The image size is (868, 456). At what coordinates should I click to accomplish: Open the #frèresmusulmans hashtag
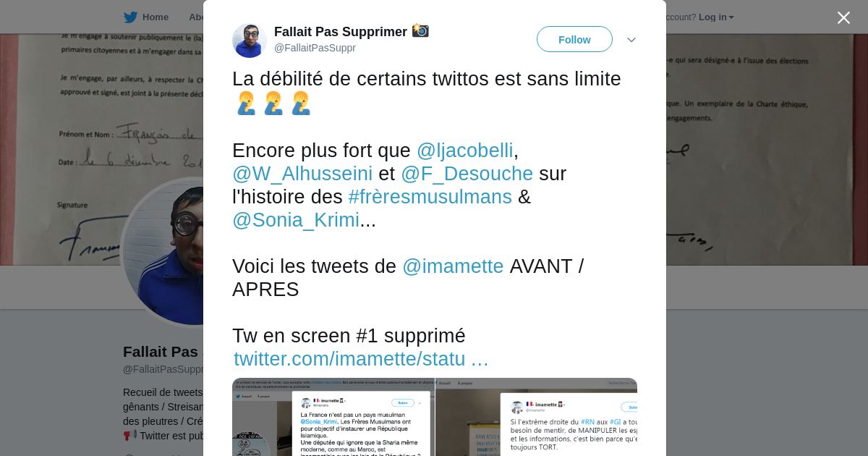tap(430, 197)
